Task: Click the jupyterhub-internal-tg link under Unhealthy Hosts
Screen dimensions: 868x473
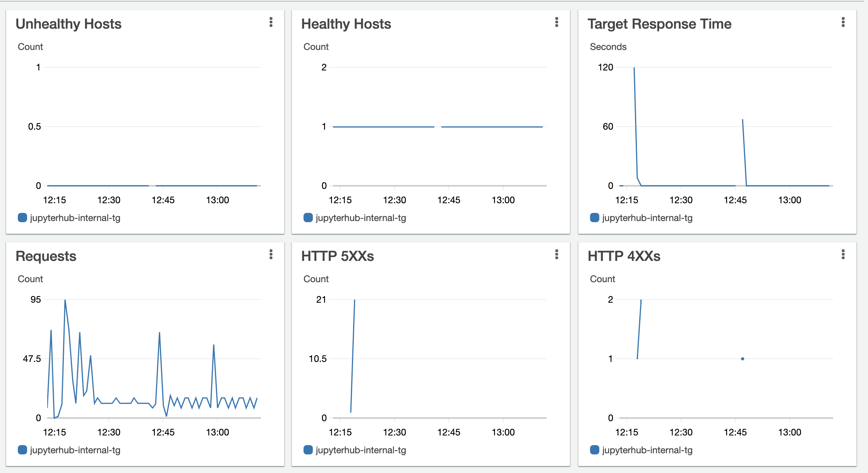Action: [x=75, y=218]
